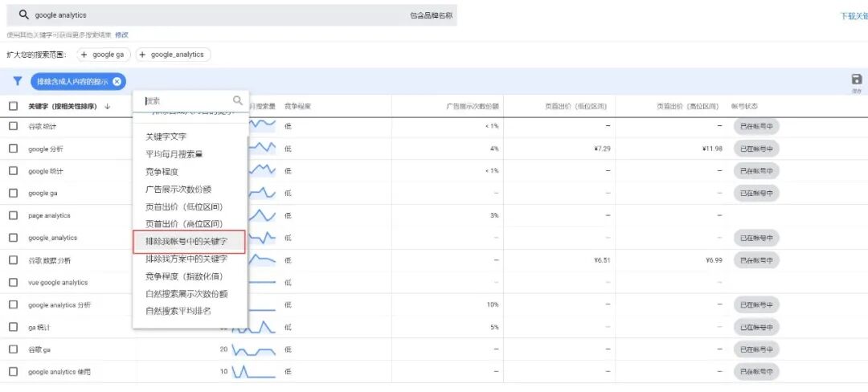
Task: Check the box for google analytics 分析 row
Action: coord(14,304)
